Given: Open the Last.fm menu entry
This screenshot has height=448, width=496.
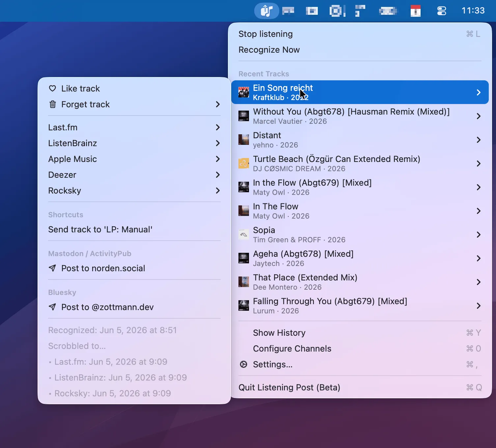Looking at the screenshot, I should click(x=134, y=127).
